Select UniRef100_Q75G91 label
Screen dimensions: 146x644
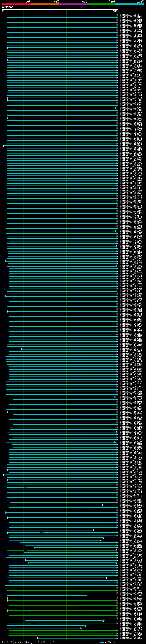pyautogui.click(x=131, y=77)
